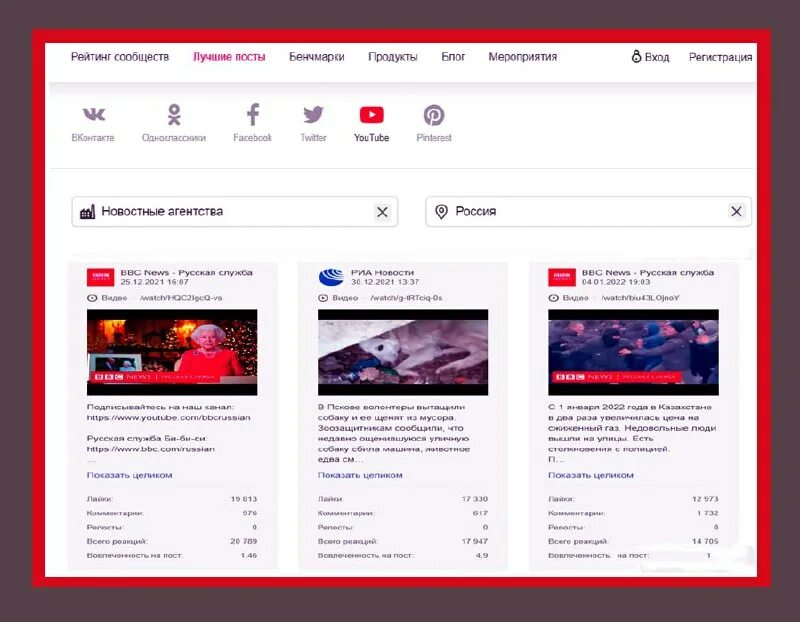Screen dimensions: 800x622
Task: Open the Лучшие посты menu item
Action: (x=229, y=57)
